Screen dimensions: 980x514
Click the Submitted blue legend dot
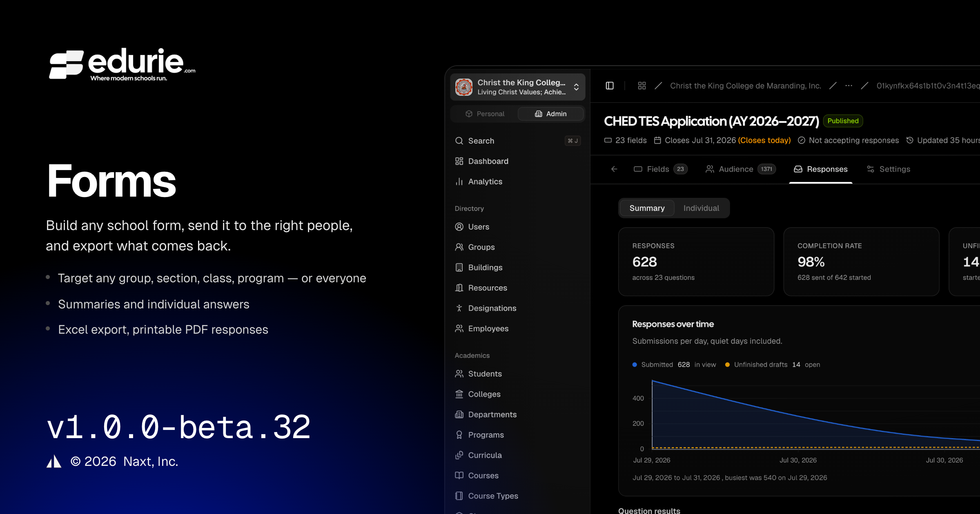(635, 365)
